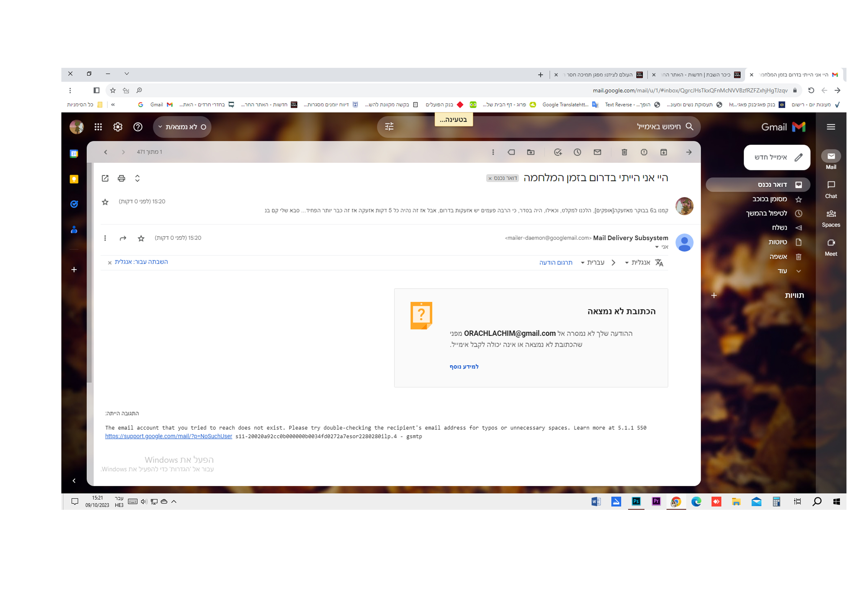Archive the open email
The image size is (868, 614).
(x=663, y=152)
